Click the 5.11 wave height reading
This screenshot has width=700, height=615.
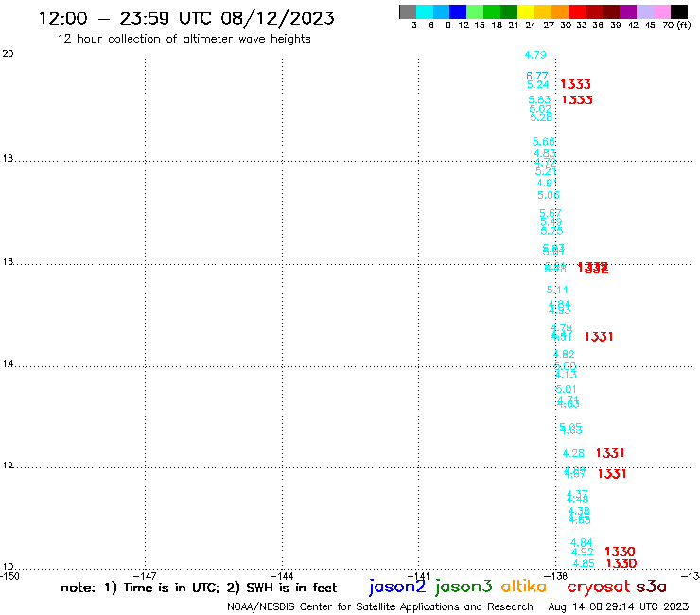coord(557,290)
